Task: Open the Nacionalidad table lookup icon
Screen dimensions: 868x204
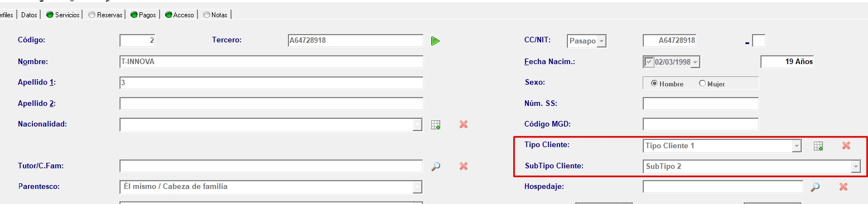Action: click(x=436, y=125)
